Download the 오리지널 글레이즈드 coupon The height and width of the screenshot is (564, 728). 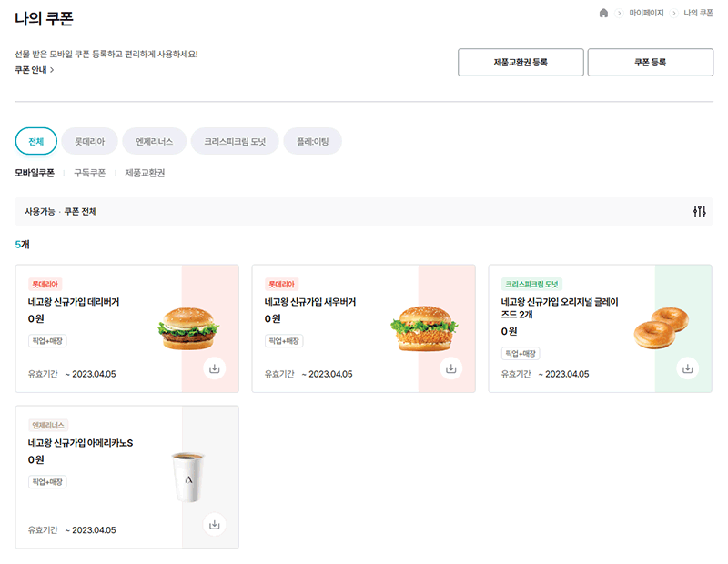coord(688,368)
